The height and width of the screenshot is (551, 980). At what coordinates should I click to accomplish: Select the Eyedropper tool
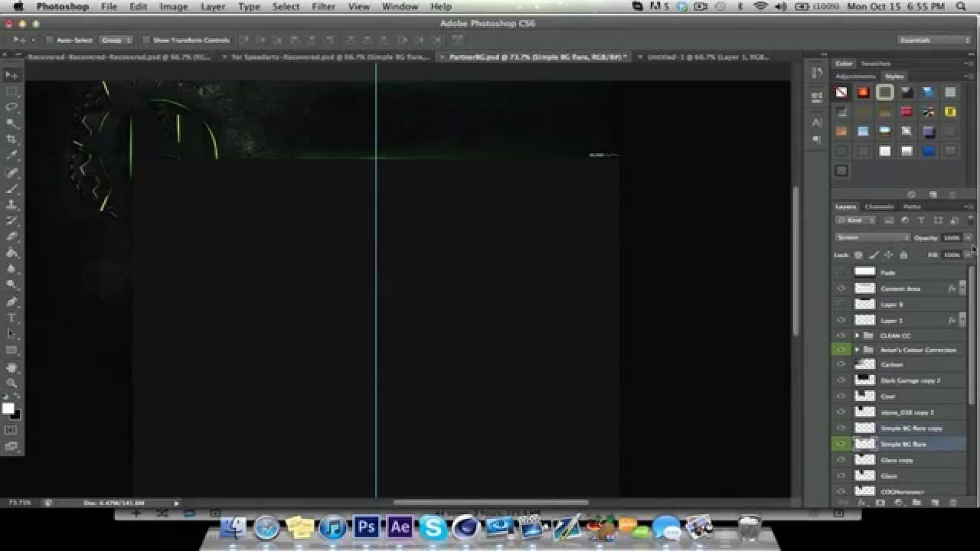pyautogui.click(x=11, y=155)
